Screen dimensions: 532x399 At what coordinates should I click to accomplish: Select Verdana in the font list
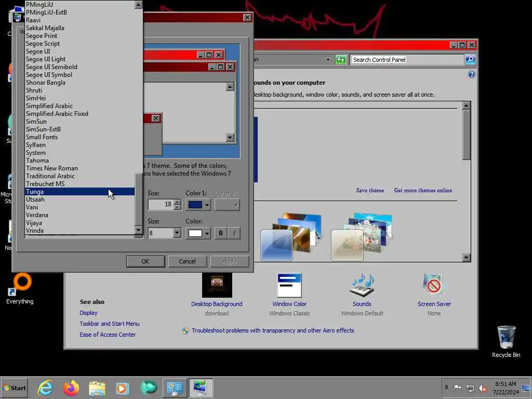80,215
